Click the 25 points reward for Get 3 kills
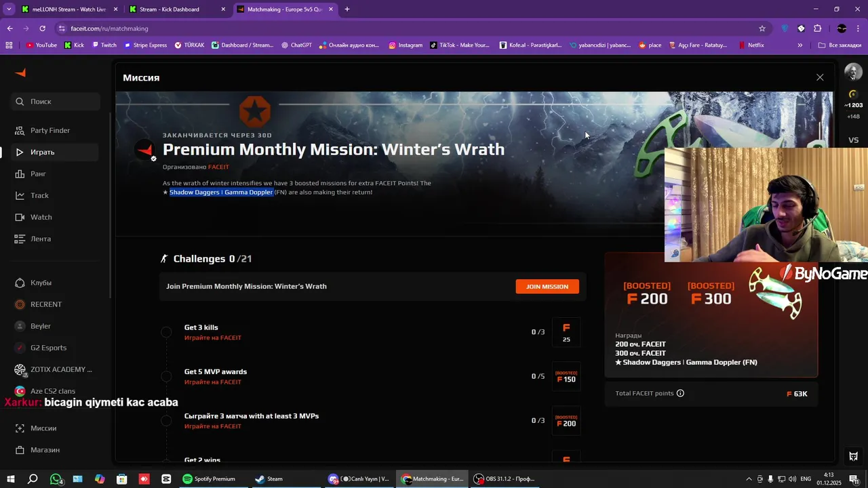This screenshot has height=488, width=868. (x=566, y=332)
